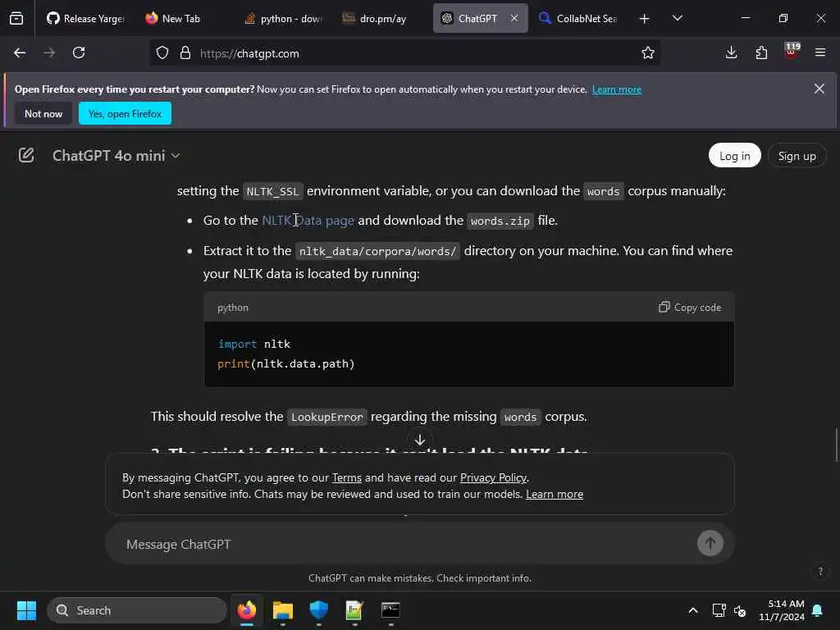Go back to previous page

click(20, 52)
